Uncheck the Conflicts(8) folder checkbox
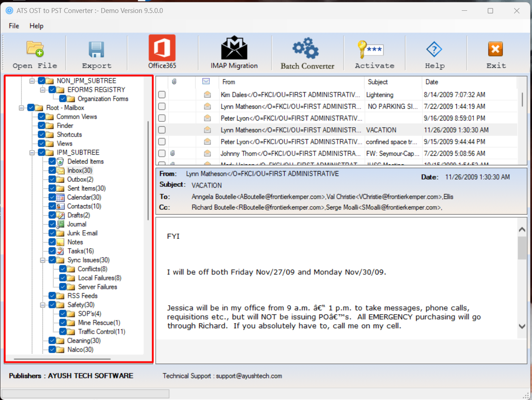Viewport: 532px width, 400px height. pyautogui.click(x=63, y=269)
